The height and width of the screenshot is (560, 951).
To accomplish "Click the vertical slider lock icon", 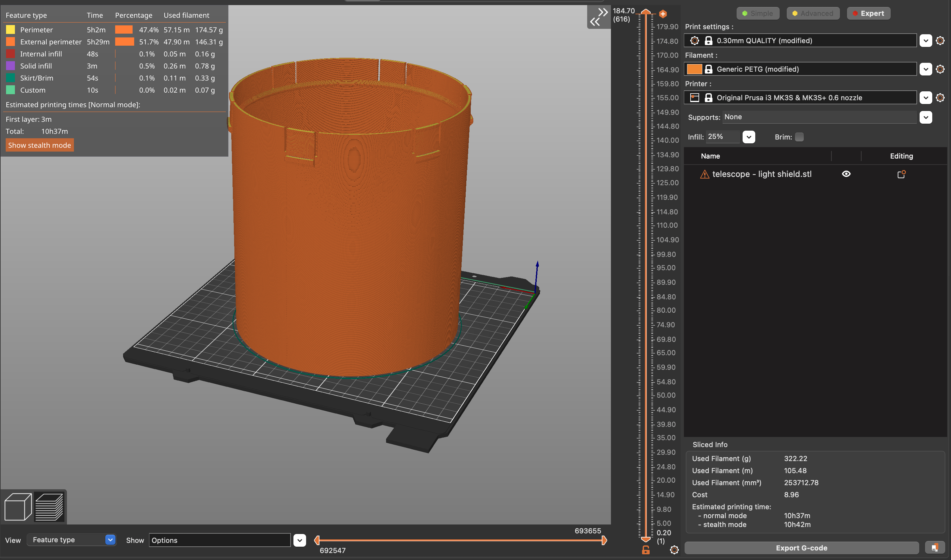I will [x=646, y=550].
